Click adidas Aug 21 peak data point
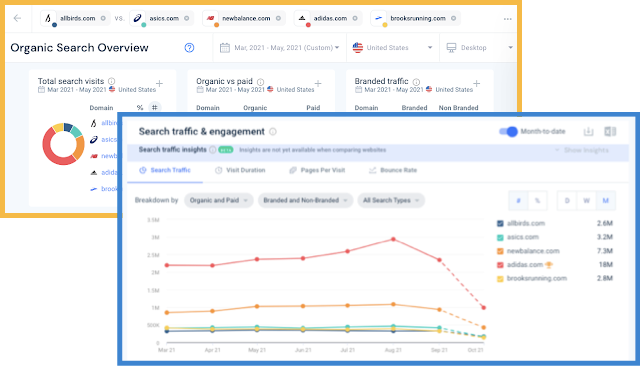 click(393, 239)
